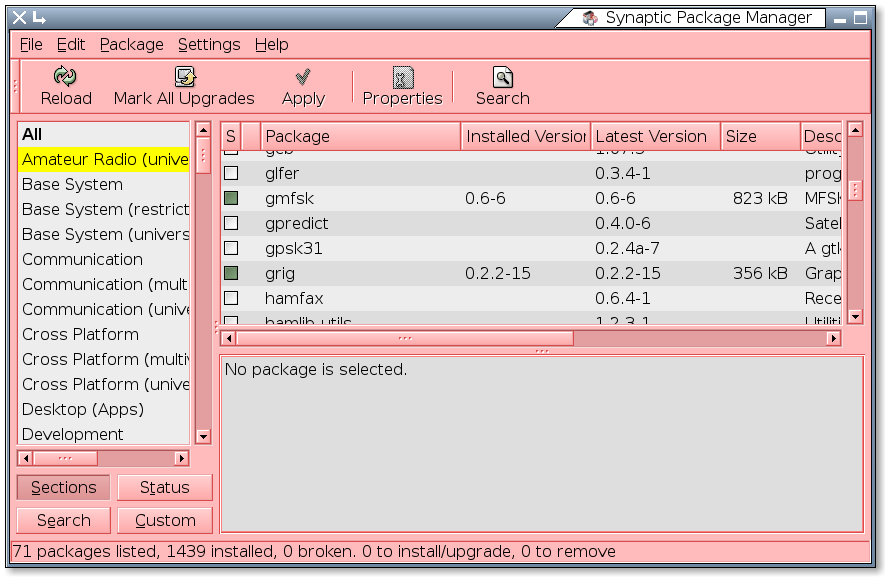Toggle status checkbox for glfer
This screenshot has width=885, height=577.
(x=231, y=173)
